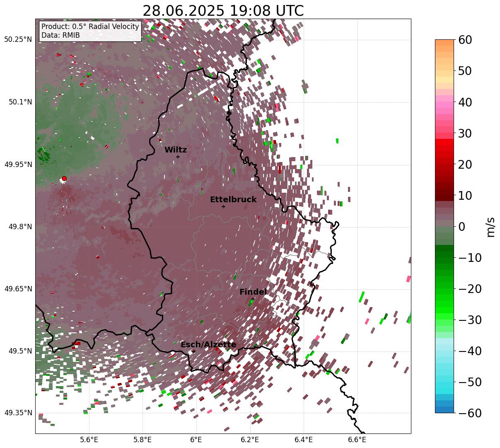Viewport: 500px width, 448px height.
Task: Click the 49.8°N latitude label
Action: pyautogui.click(x=20, y=227)
